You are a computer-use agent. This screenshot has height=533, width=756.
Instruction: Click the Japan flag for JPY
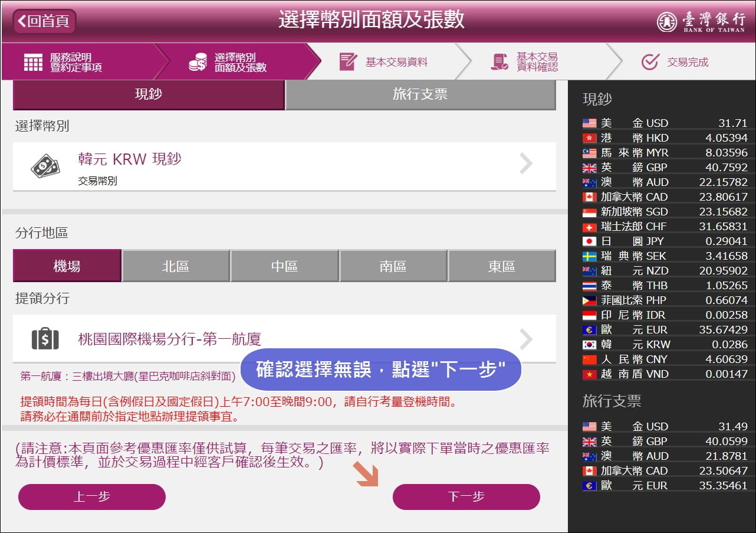590,241
